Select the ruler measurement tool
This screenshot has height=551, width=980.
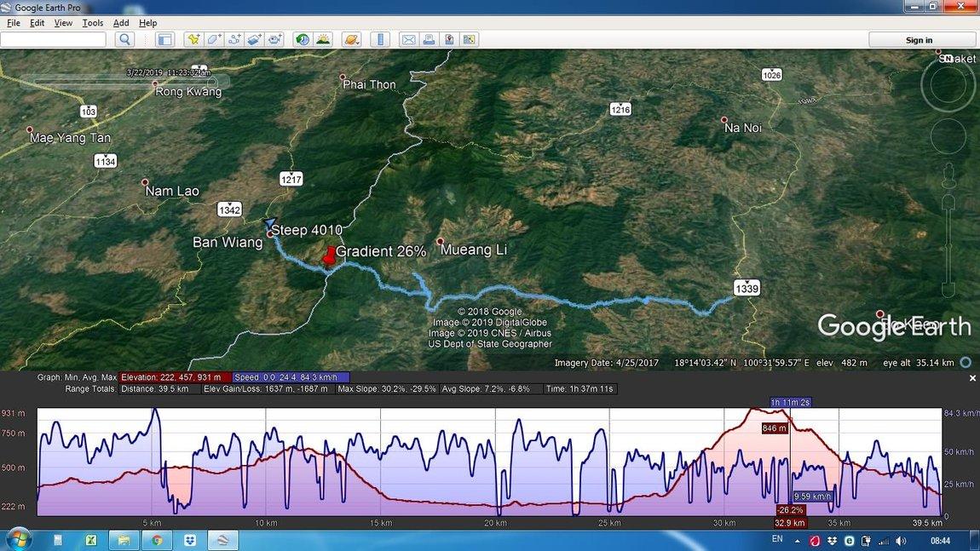(x=380, y=39)
